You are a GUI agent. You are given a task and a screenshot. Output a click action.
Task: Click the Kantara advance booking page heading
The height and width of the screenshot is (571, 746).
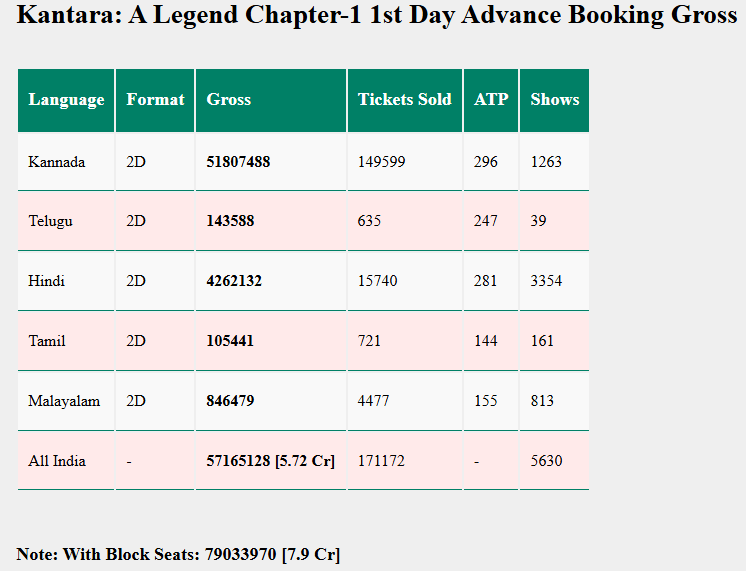click(x=376, y=16)
